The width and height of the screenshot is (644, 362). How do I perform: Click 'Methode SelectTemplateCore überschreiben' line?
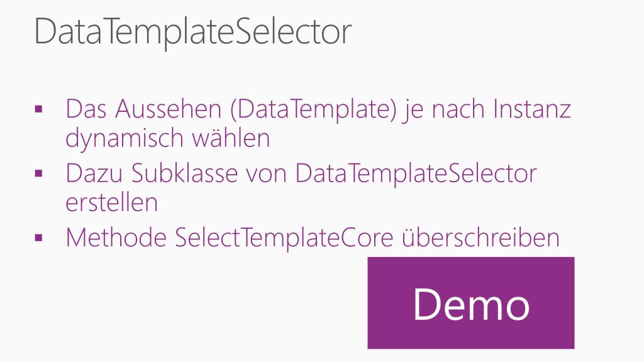pos(313,238)
